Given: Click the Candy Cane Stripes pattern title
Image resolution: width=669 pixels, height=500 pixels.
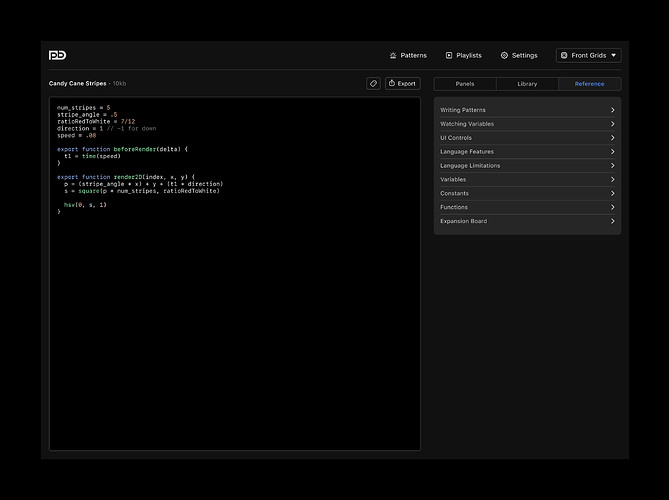Looking at the screenshot, I should click(77, 84).
